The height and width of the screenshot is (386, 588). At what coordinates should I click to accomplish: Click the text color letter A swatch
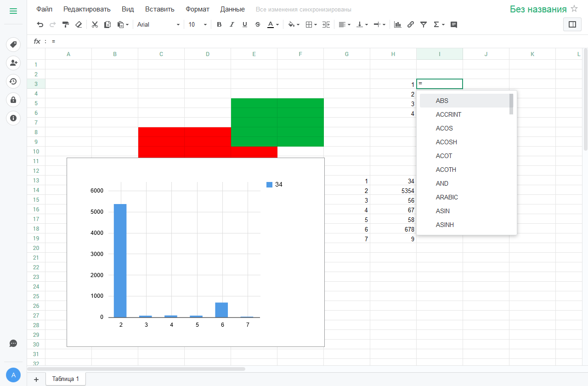coord(271,25)
